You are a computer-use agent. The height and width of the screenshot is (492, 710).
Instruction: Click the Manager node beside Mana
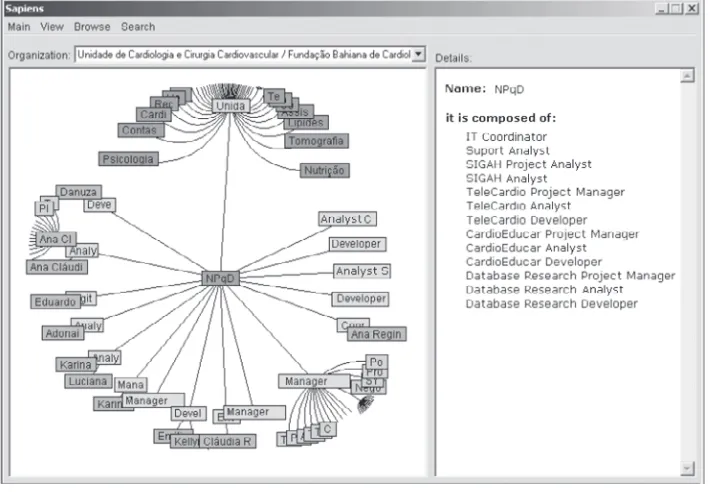(153, 400)
